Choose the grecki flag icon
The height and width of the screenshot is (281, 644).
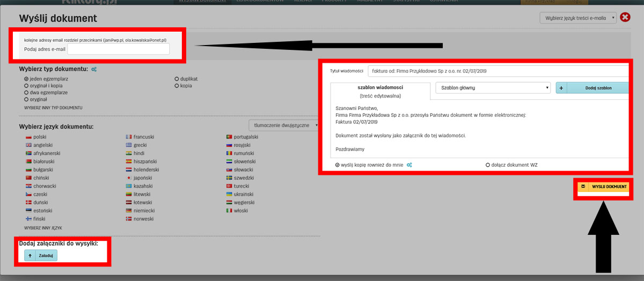pyautogui.click(x=128, y=145)
